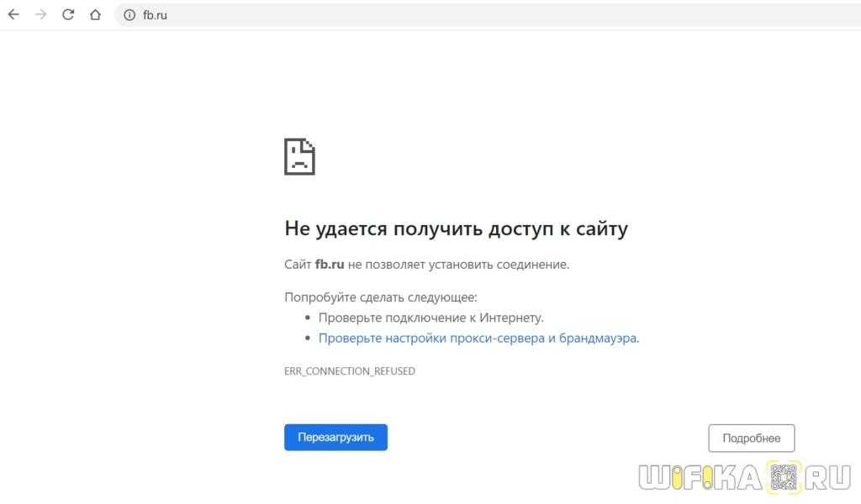Click the forward navigation arrow
Viewport: 861px width, 504px height.
[x=40, y=14]
